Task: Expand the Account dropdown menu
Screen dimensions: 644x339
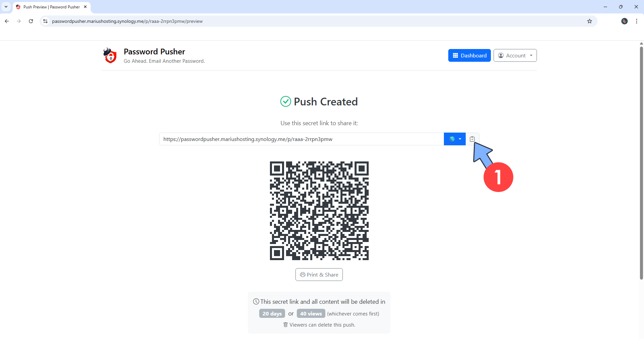Action: 515,56
